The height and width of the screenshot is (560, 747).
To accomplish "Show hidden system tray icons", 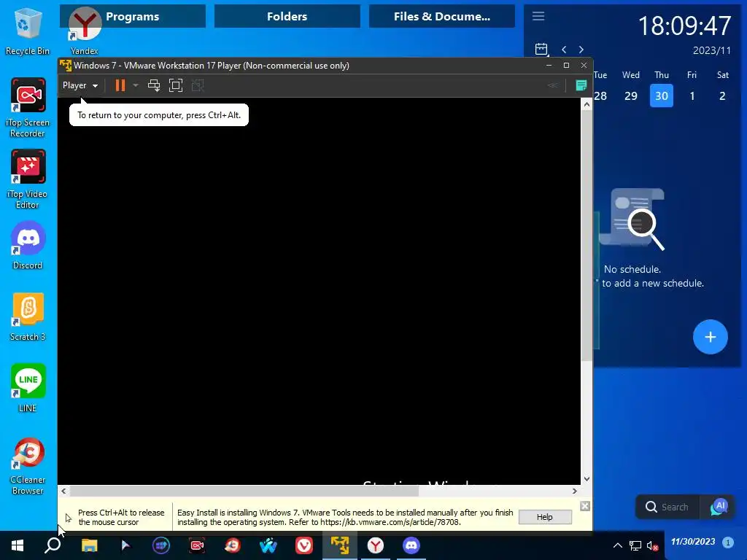I will pyautogui.click(x=617, y=545).
